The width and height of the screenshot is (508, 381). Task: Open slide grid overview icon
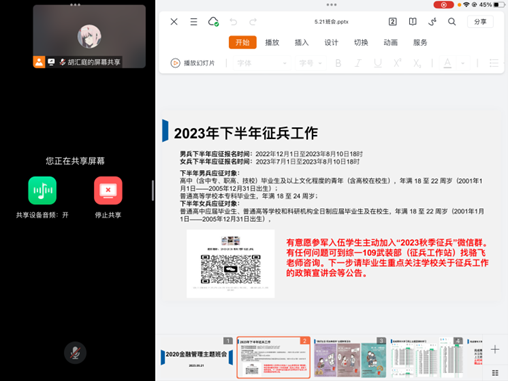point(495,373)
